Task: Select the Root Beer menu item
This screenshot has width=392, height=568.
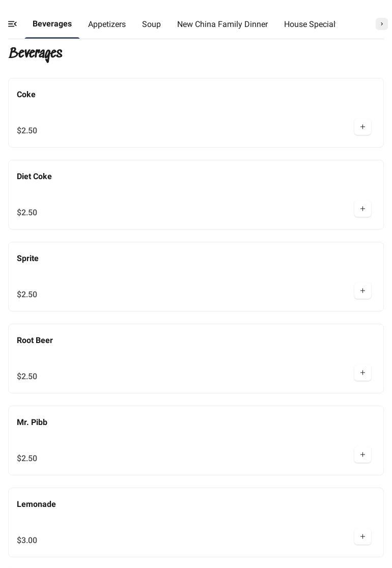Action: point(35,340)
